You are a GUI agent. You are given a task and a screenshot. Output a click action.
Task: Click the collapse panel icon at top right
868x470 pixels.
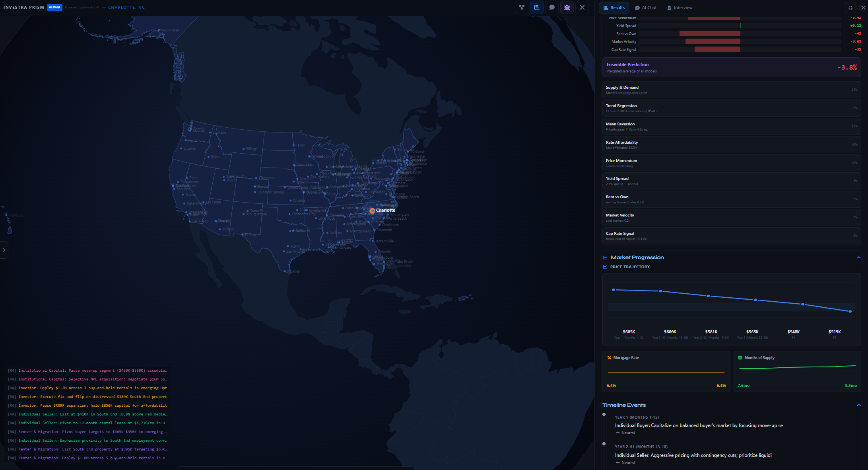coord(851,8)
